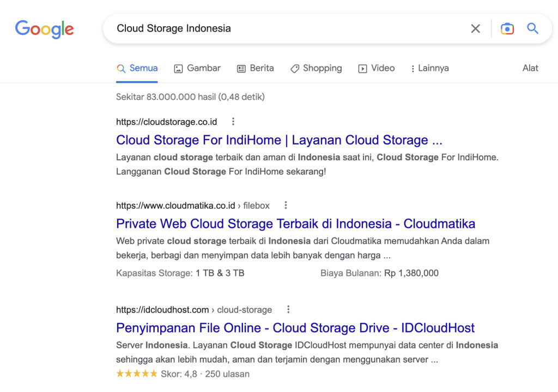Open the Alat tools options
Viewport: 558px width, 392px height.
point(530,68)
